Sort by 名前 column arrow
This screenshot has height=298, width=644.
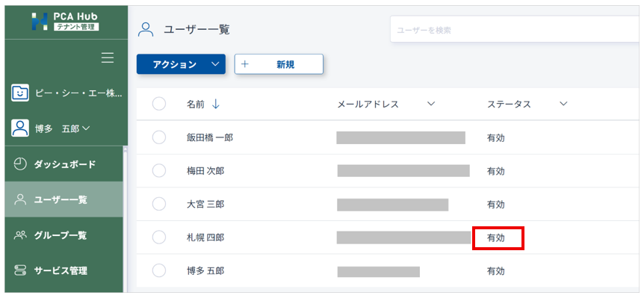coord(216,105)
